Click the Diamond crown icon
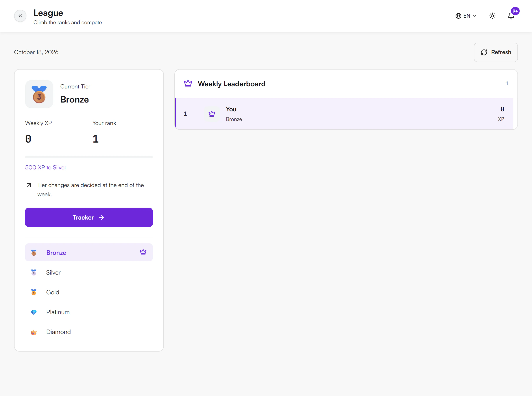Viewport: 532px width, 396px height. point(33,332)
